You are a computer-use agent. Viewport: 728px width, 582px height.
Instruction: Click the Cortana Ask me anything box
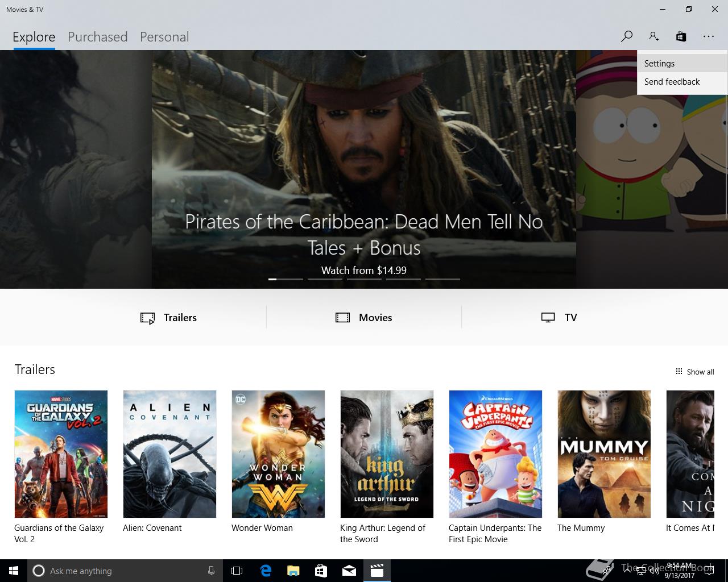tap(125, 571)
